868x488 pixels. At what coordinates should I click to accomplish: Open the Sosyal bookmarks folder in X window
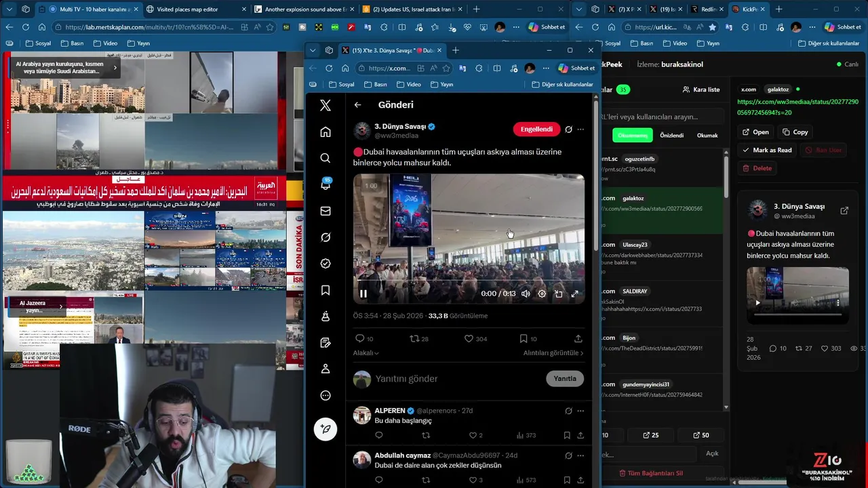click(341, 85)
